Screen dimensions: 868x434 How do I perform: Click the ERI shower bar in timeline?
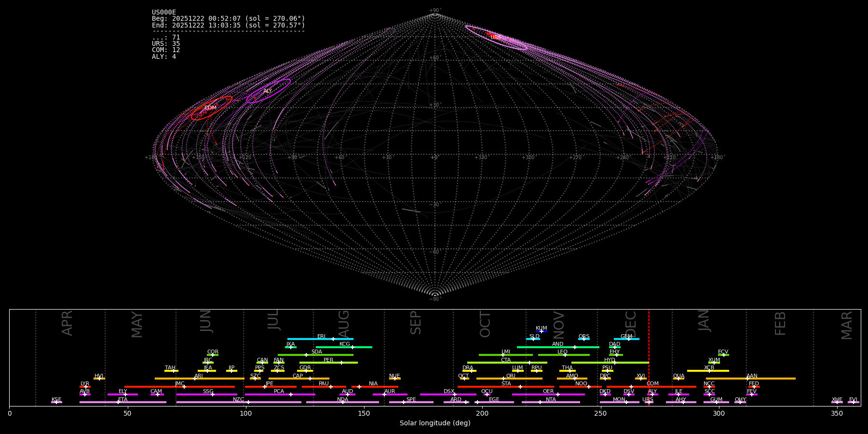[x=320, y=339]
